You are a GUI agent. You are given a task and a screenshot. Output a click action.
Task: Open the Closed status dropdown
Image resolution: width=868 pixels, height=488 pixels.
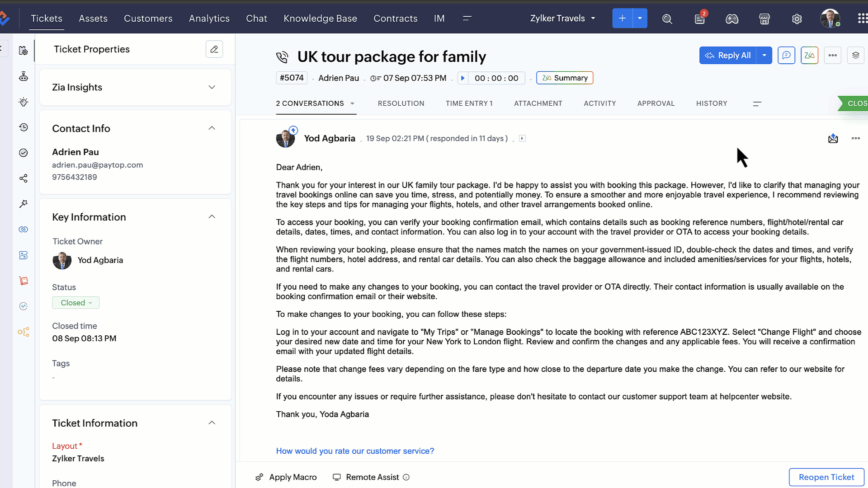coord(76,303)
